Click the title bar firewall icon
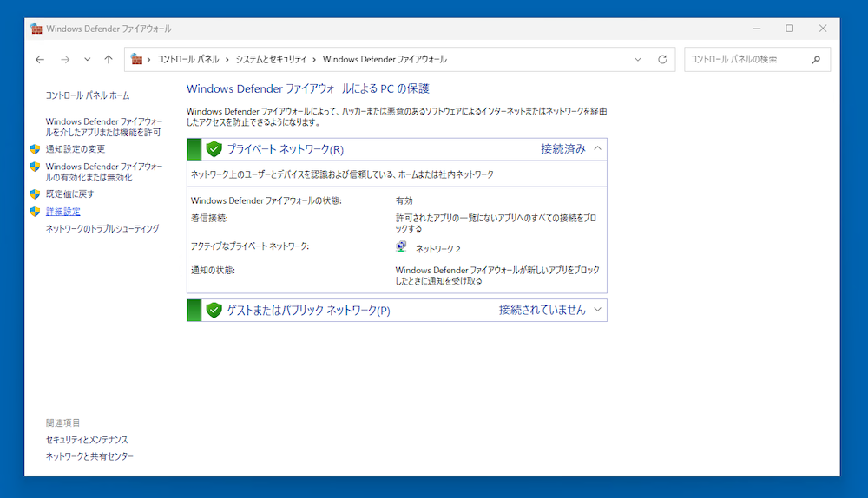This screenshot has height=498, width=868. [x=36, y=29]
